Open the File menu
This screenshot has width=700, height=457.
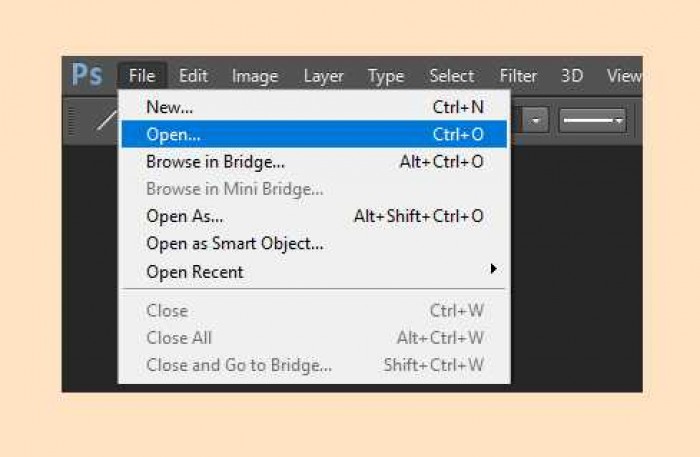coord(142,75)
